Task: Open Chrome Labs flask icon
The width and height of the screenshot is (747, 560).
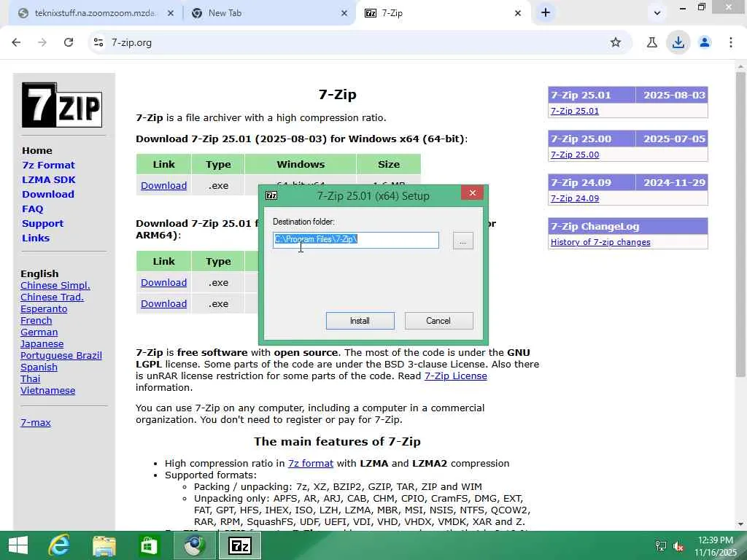Action: coord(651,42)
